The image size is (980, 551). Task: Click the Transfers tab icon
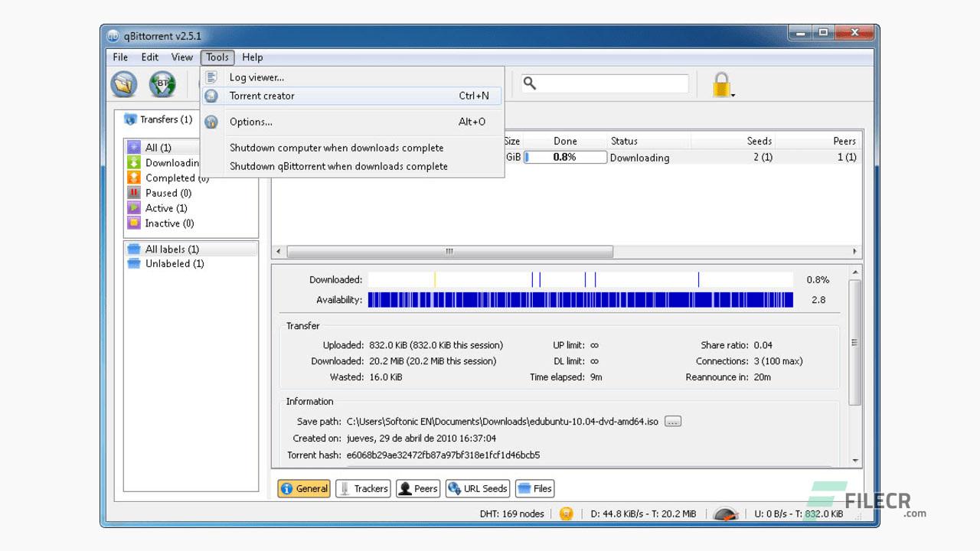pos(130,119)
